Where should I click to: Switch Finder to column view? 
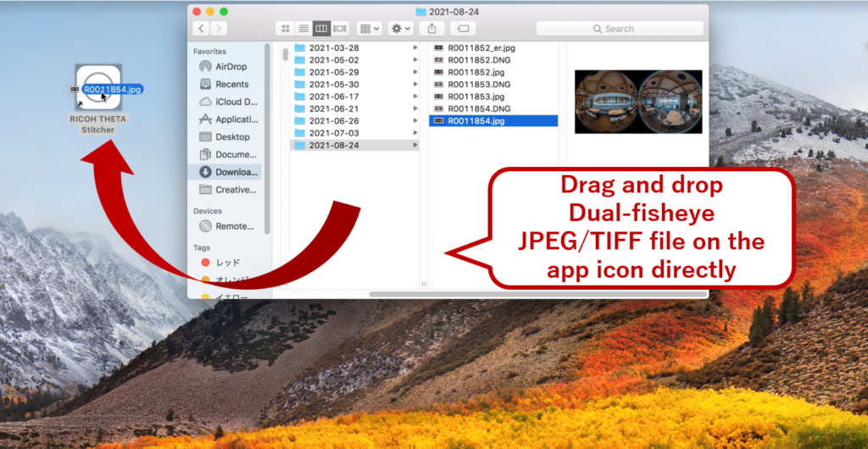pos(321,28)
